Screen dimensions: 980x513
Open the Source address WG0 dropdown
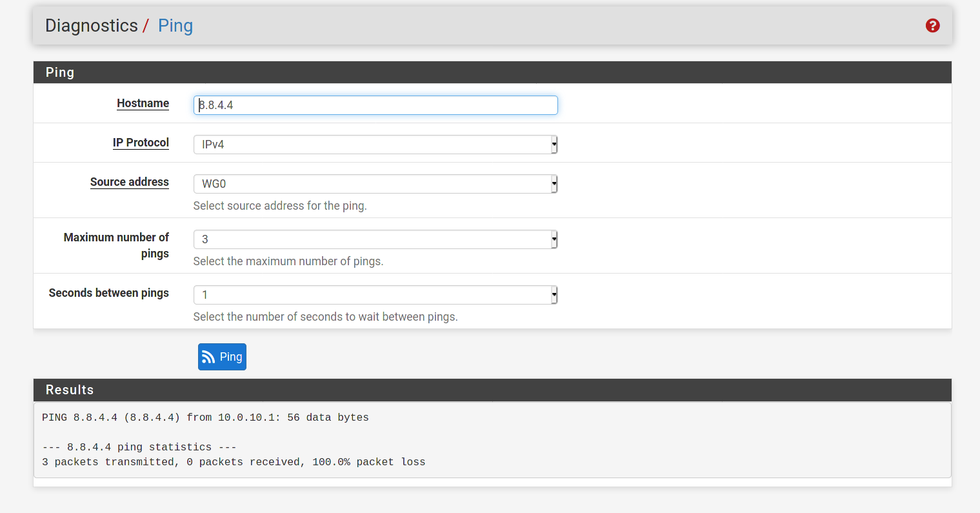(x=375, y=184)
